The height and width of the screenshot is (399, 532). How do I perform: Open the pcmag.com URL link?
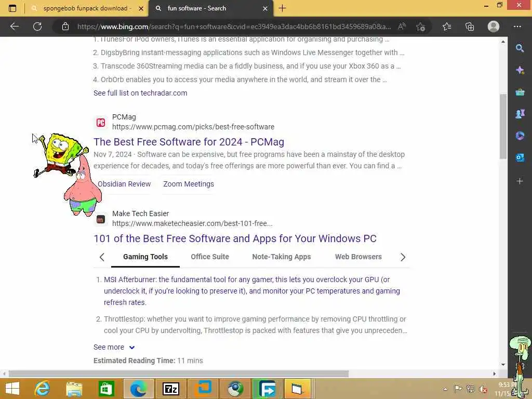point(193,127)
